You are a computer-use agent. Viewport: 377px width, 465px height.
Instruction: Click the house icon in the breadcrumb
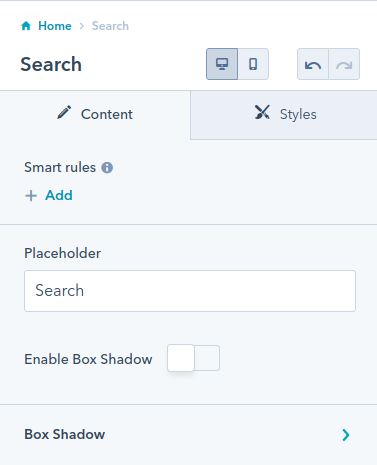point(26,26)
